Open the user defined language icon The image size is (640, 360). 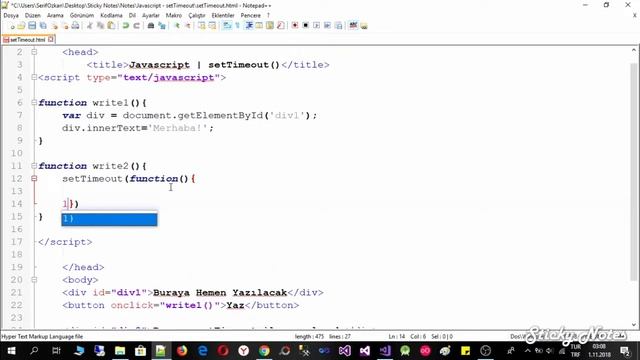[x=259, y=26]
